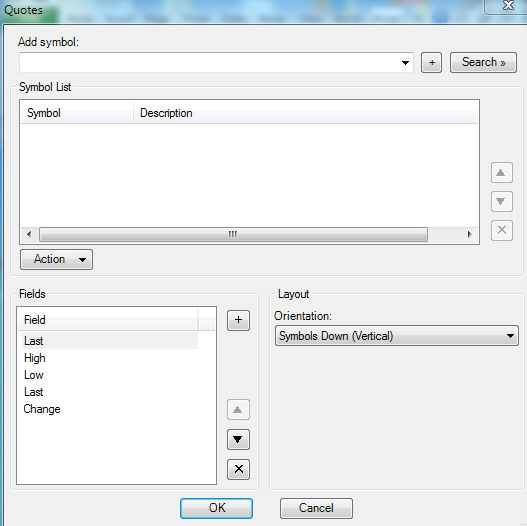The height and width of the screenshot is (526, 527).
Task: Click the Cancel button
Action: 316,508
